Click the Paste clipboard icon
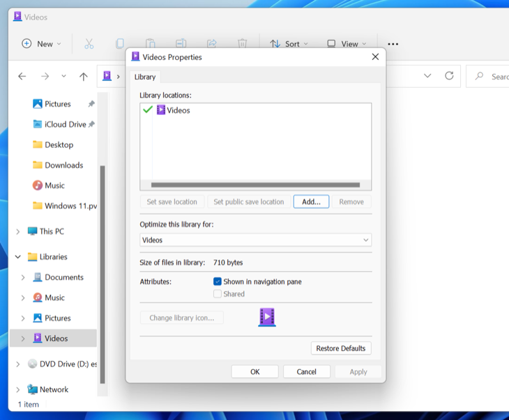The width and height of the screenshot is (509, 420). click(x=151, y=43)
